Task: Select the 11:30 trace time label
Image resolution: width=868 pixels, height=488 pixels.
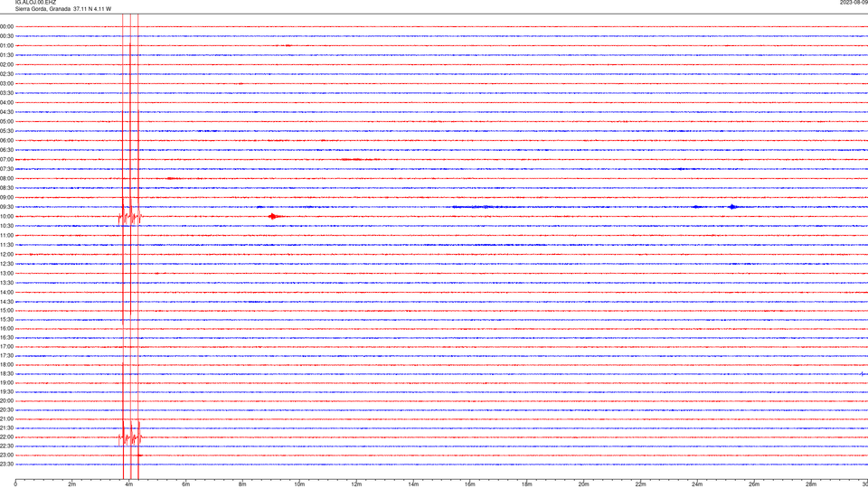Action: [x=6, y=245]
